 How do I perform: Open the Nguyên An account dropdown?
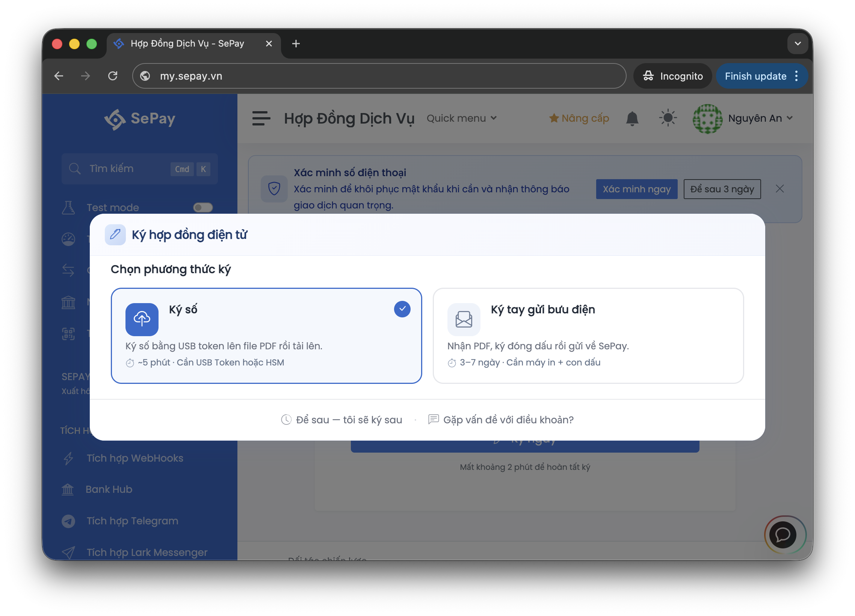point(760,118)
